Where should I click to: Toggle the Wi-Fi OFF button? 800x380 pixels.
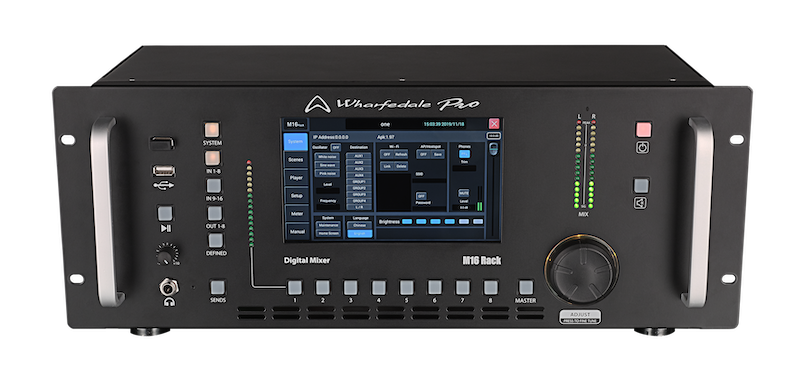(x=386, y=154)
